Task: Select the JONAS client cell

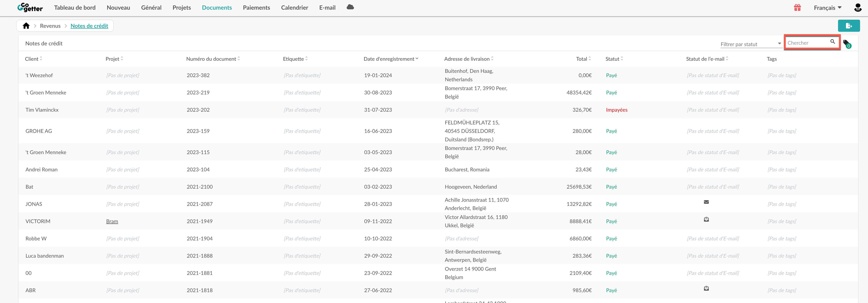Action: [34, 204]
